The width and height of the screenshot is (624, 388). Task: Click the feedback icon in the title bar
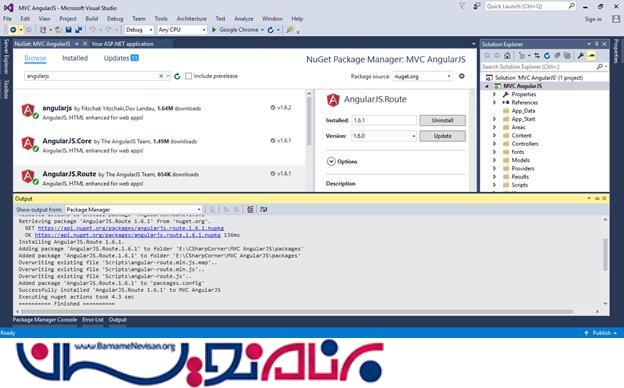pos(476,6)
